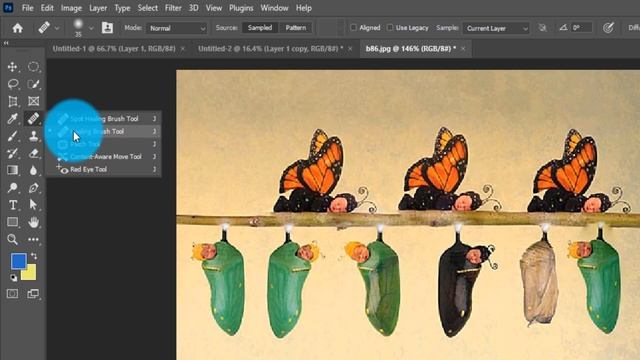Switch to the Untitled-1 document tab
The height and width of the screenshot is (360, 640).
click(x=114, y=49)
